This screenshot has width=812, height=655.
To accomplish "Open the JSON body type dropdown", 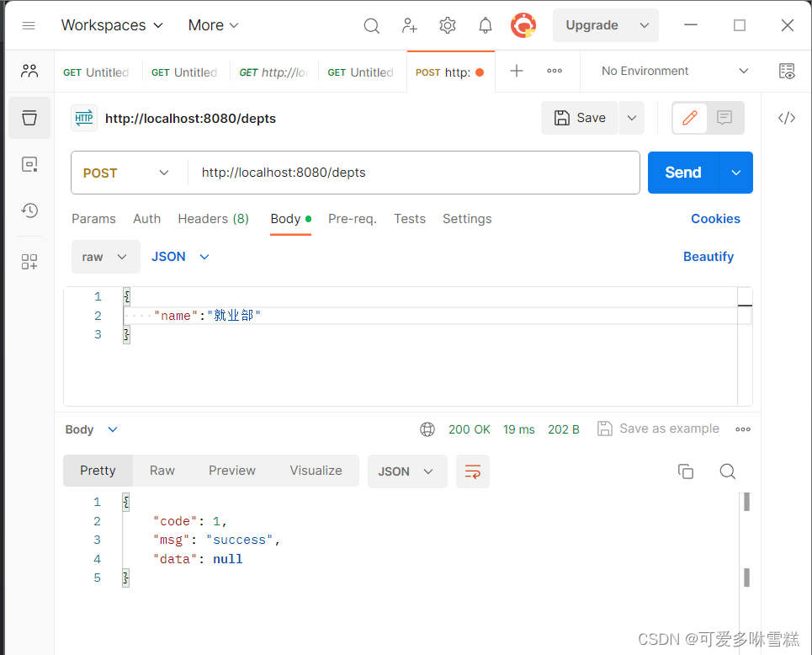I will click(x=179, y=256).
